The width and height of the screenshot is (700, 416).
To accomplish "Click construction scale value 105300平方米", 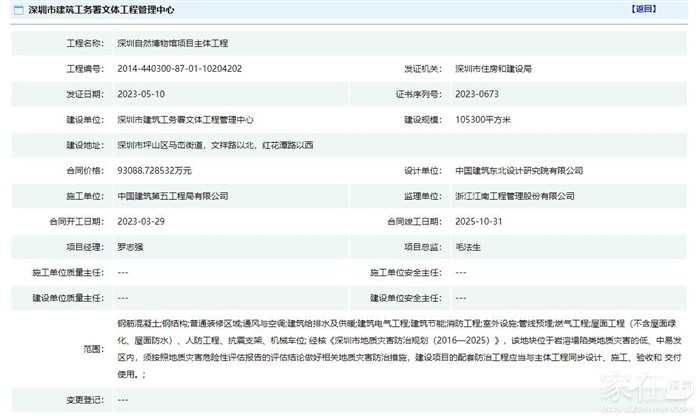I will [482, 119].
